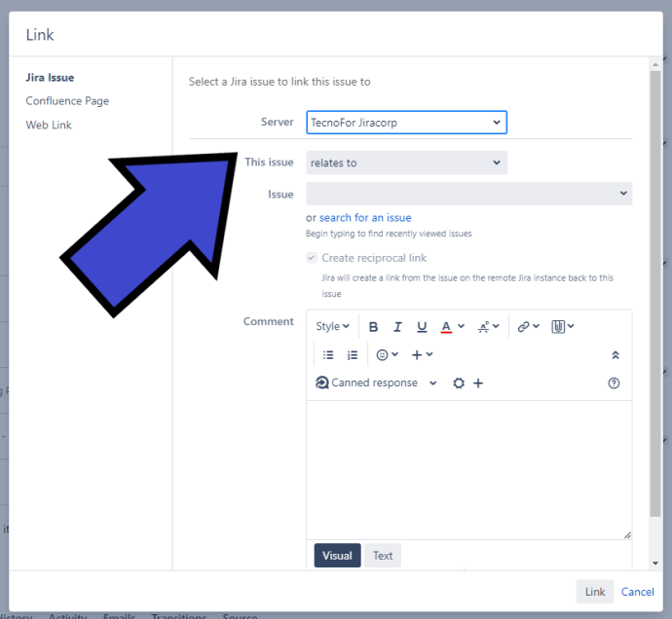Expand the 'relates to' link type dropdown

406,163
